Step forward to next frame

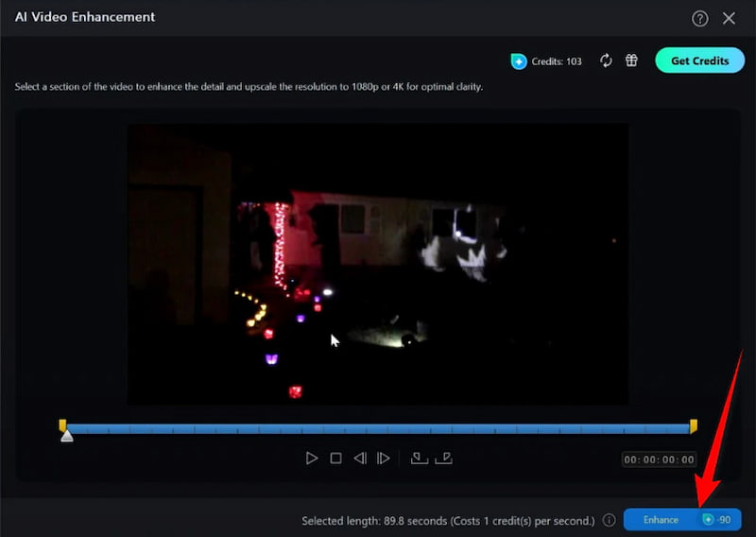[384, 458]
